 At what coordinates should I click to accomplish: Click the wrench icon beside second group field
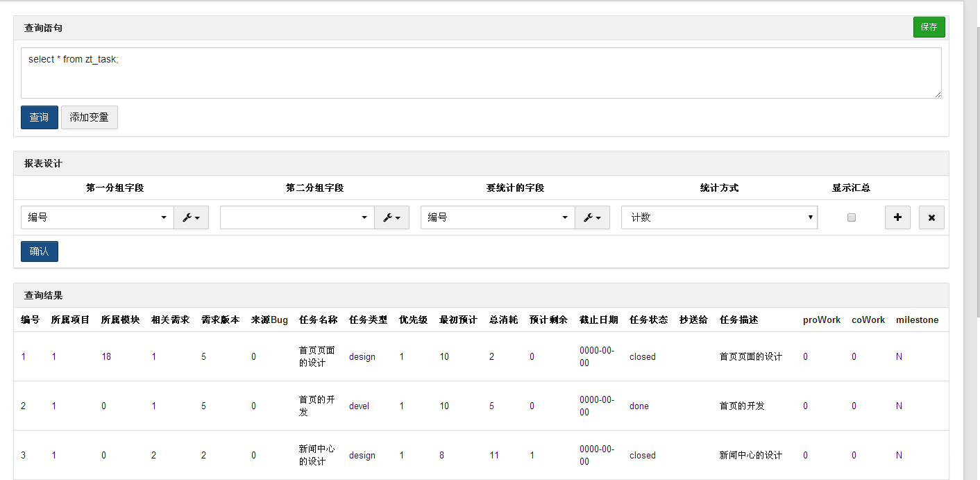tap(391, 217)
